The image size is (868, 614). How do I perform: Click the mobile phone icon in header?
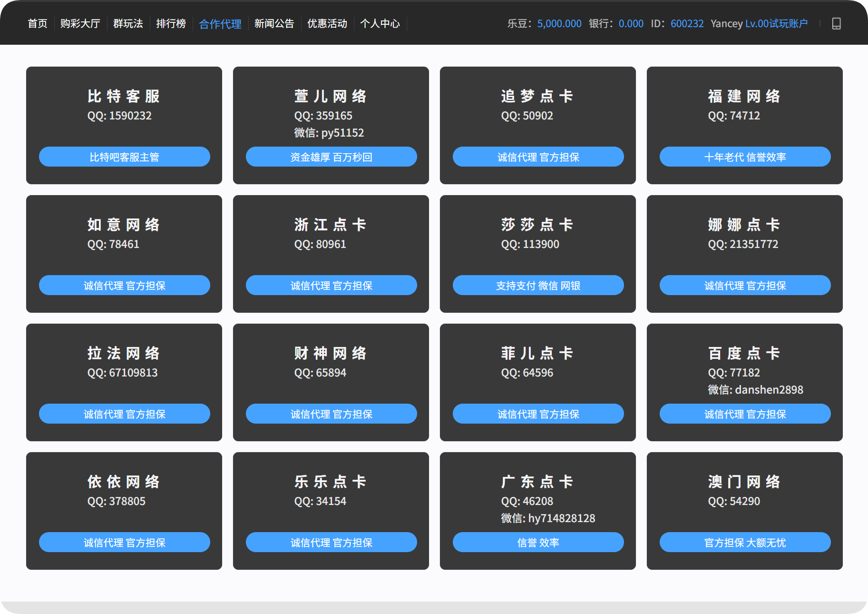click(836, 24)
